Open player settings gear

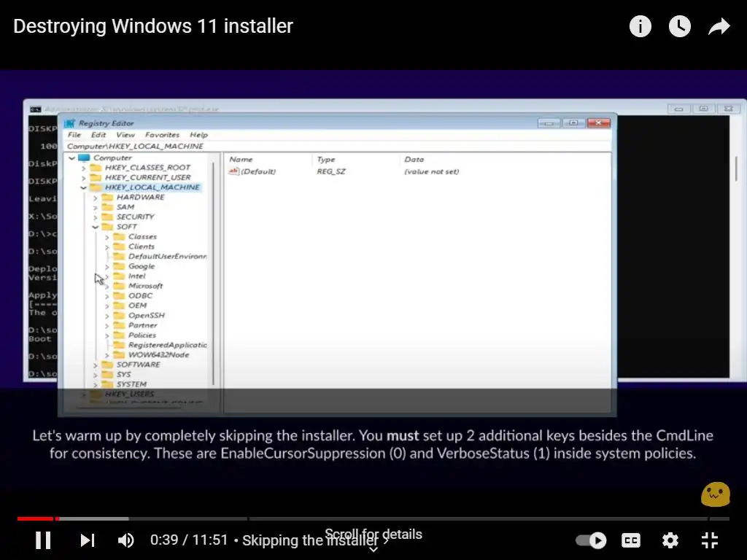670,540
